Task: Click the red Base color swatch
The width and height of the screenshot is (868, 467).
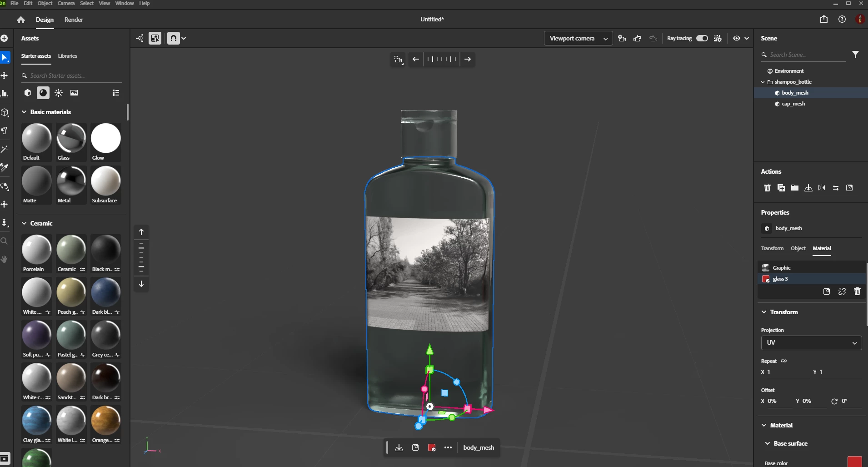Action: pyautogui.click(x=854, y=462)
